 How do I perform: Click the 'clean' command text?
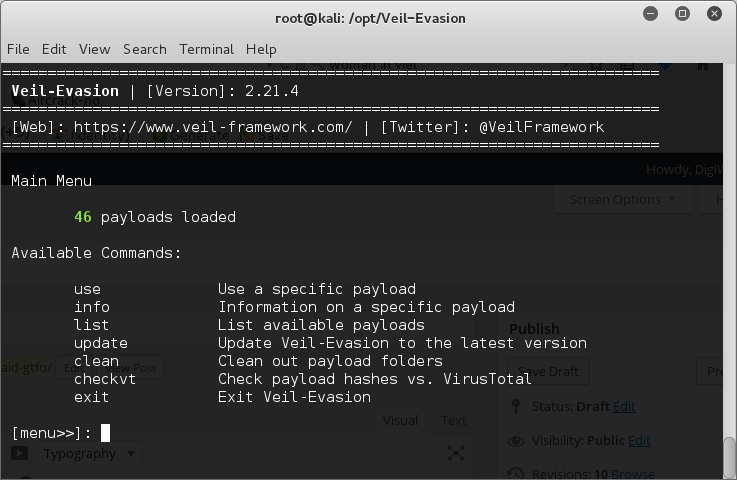point(96,361)
